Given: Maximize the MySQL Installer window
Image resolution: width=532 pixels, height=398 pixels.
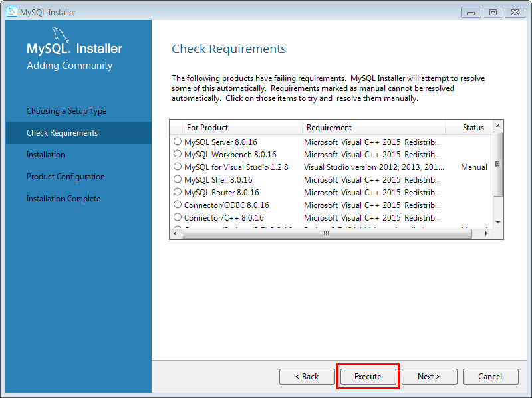Looking at the screenshot, I should pos(493,13).
